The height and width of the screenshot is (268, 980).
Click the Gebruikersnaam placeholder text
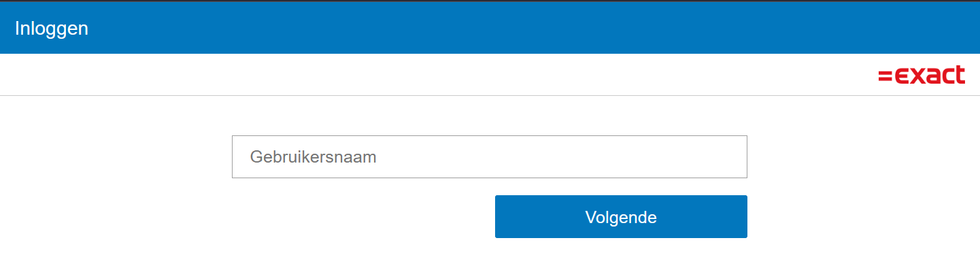click(313, 157)
